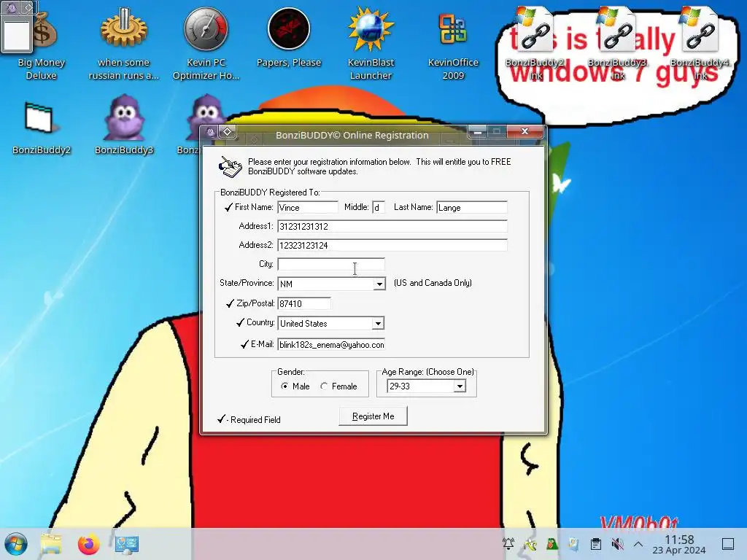Click the '- Required Field' legend text
747x560 pixels.
(x=253, y=419)
